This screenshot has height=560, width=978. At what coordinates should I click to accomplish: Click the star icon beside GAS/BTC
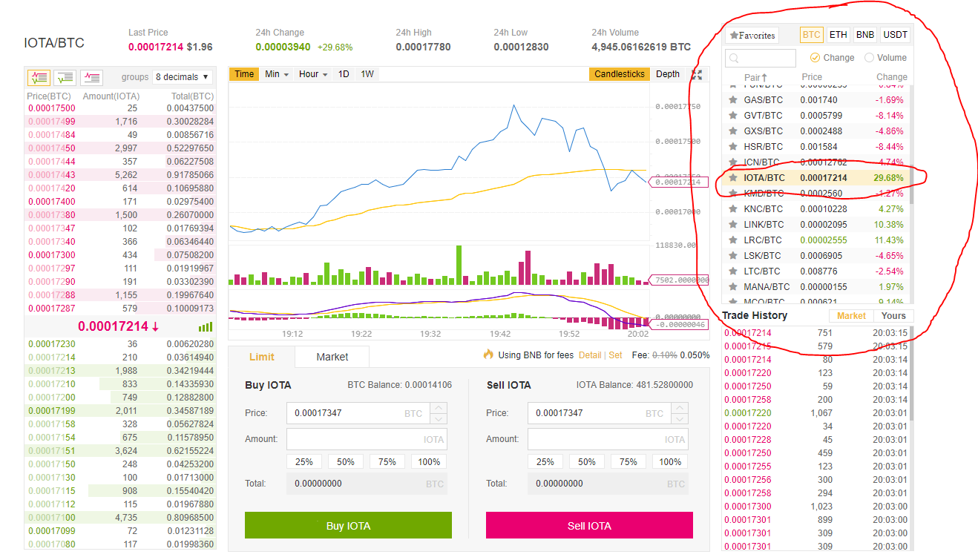coord(733,100)
